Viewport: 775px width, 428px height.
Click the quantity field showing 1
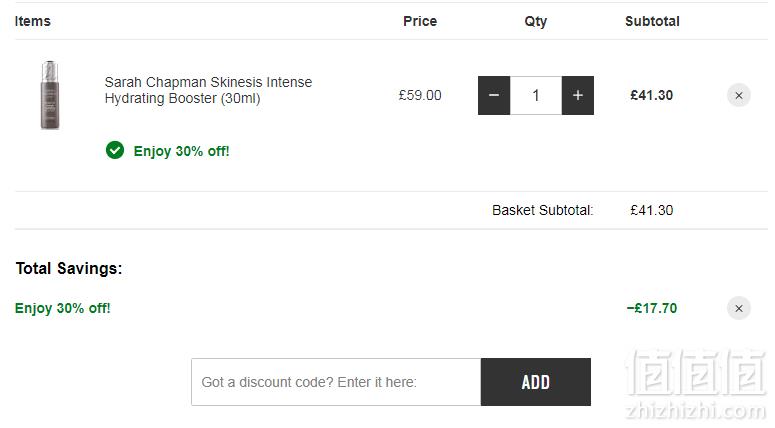[x=536, y=95]
